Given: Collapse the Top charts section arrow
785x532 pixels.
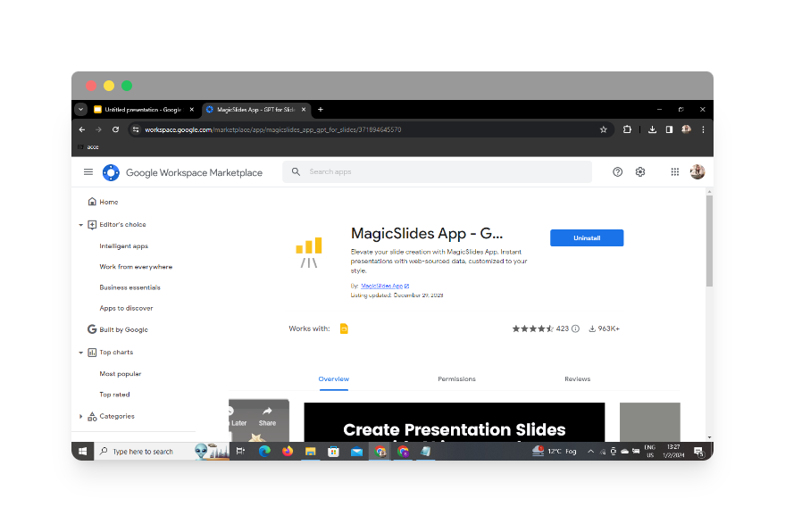Looking at the screenshot, I should [x=80, y=353].
